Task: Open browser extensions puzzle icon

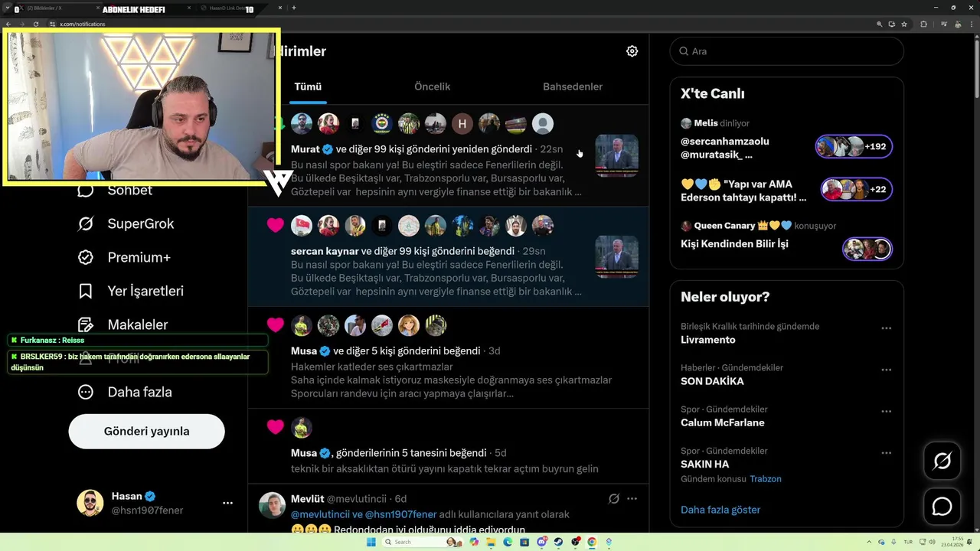Action: click(923, 24)
